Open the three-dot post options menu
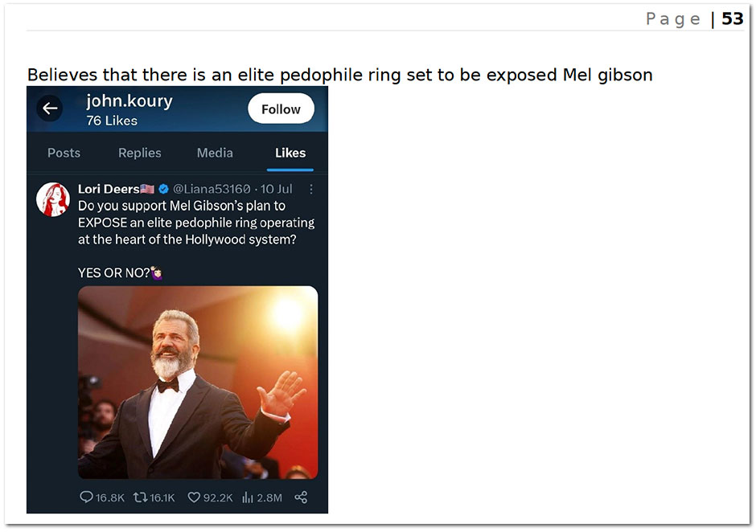The width and height of the screenshot is (756, 532). pyautogui.click(x=311, y=190)
